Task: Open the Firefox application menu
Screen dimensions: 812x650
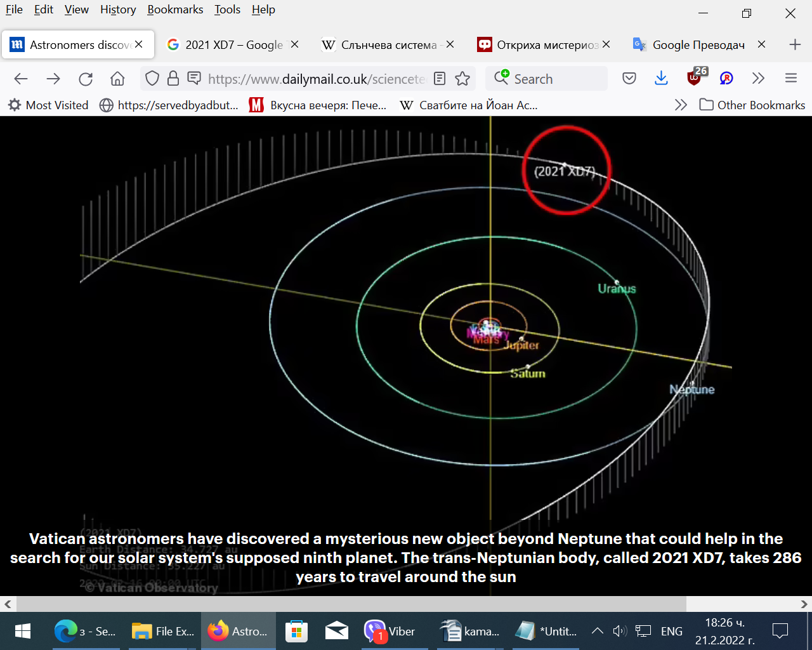Action: pyautogui.click(x=790, y=79)
